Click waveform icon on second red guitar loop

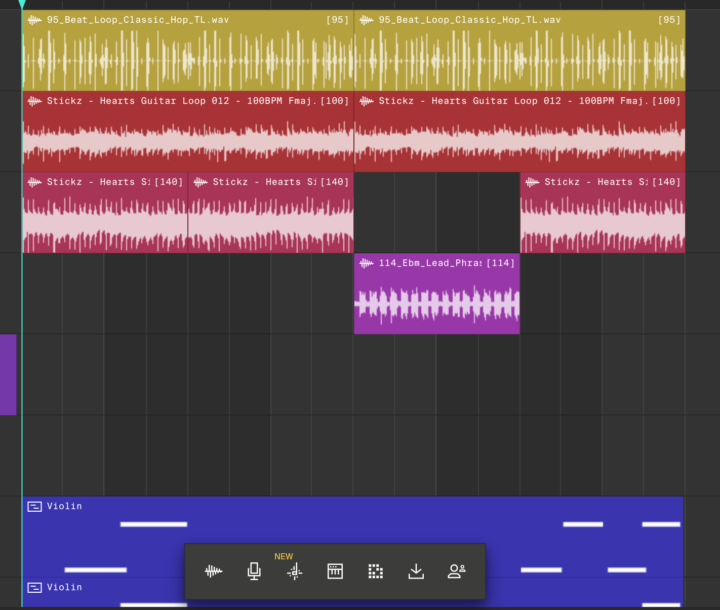pyautogui.click(x=366, y=101)
